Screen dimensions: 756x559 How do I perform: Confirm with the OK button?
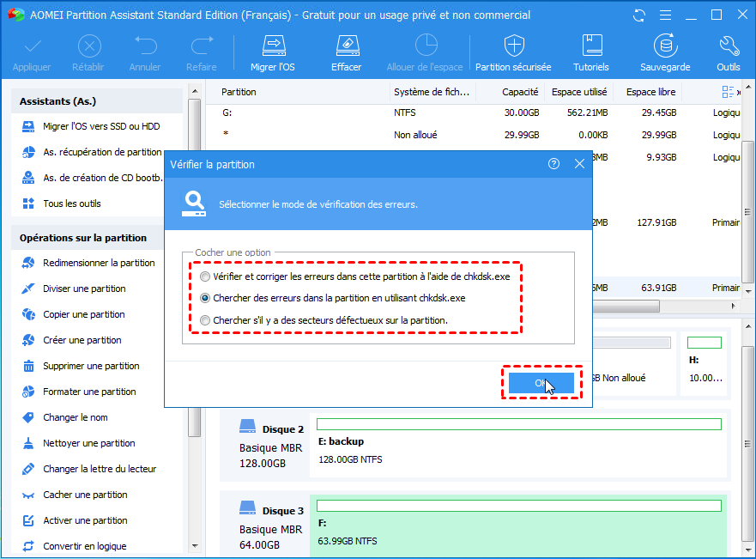click(x=541, y=383)
